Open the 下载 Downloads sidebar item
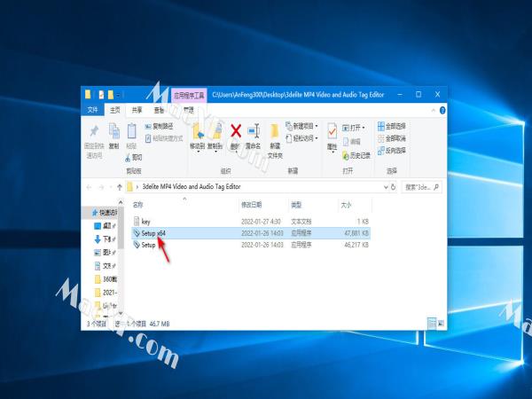The height and width of the screenshot is (399, 532). pyautogui.click(x=106, y=239)
